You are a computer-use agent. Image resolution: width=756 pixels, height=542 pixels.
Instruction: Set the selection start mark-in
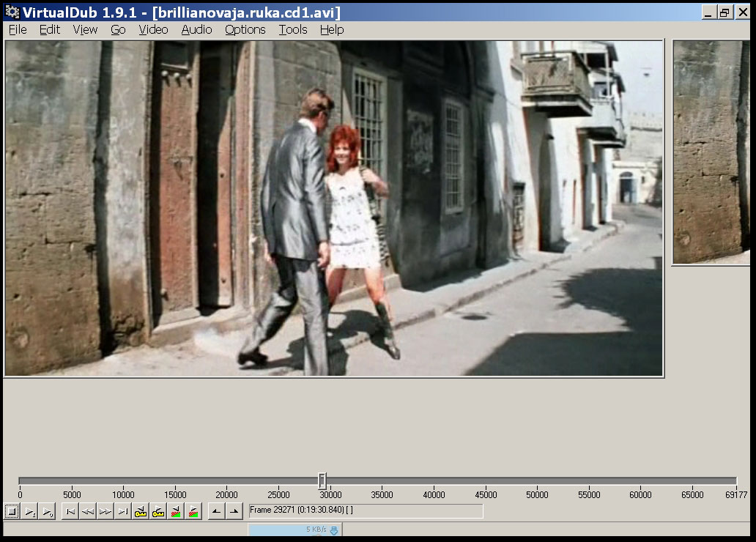[217, 511]
